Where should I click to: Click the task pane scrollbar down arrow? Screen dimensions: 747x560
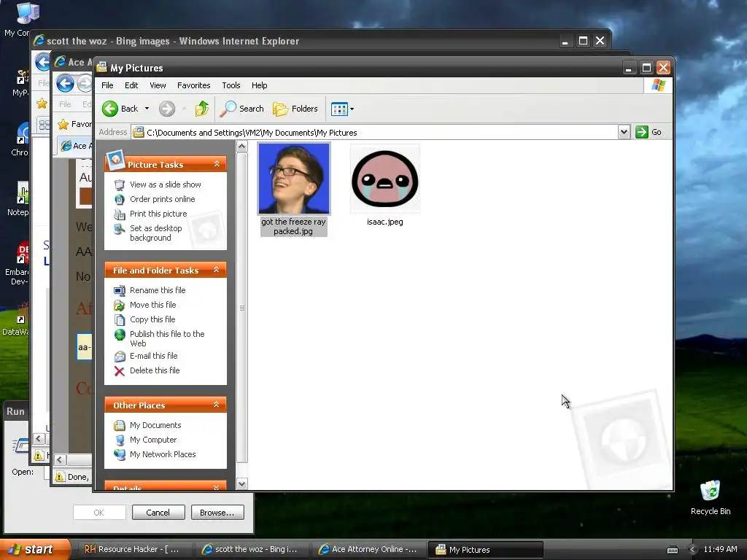(x=241, y=484)
